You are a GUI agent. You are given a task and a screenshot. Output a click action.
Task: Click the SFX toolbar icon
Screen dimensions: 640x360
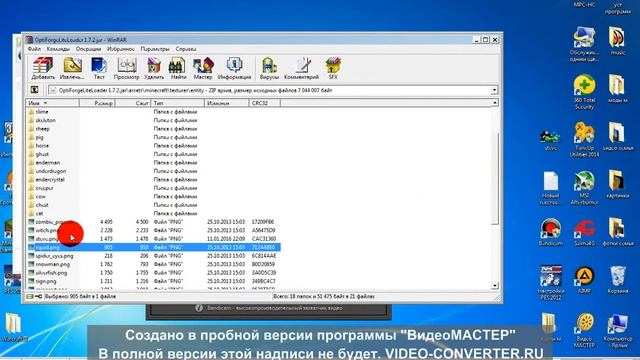click(333, 68)
